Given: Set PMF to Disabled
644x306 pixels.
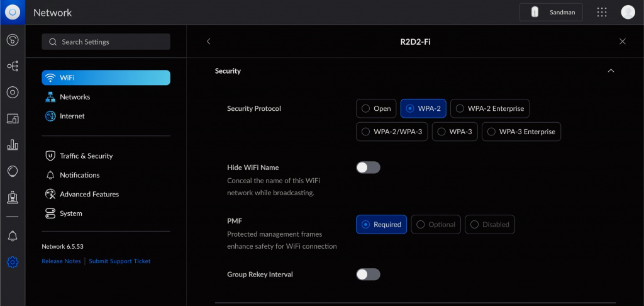Looking at the screenshot, I should click(x=489, y=225).
